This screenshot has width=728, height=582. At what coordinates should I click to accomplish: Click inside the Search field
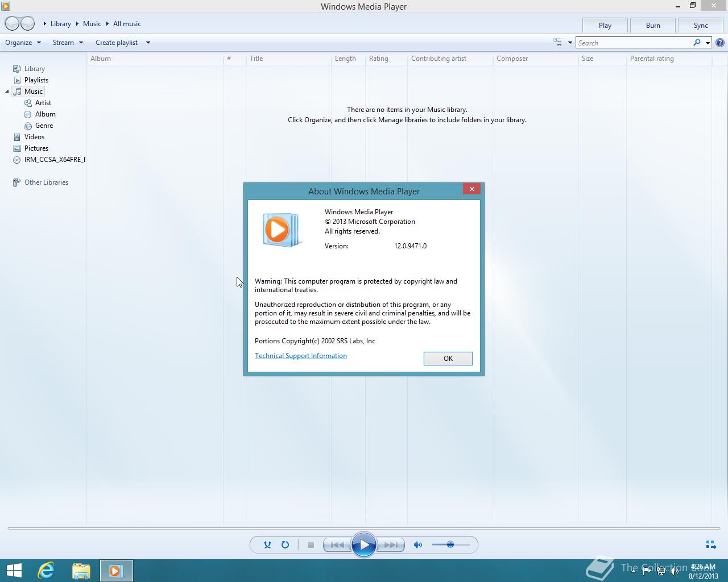point(634,43)
